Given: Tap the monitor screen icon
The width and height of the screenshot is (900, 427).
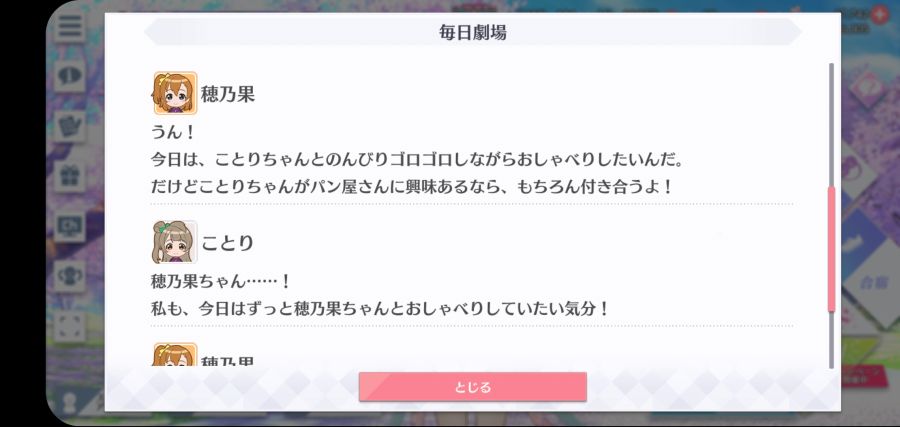Looking at the screenshot, I should point(70,227).
